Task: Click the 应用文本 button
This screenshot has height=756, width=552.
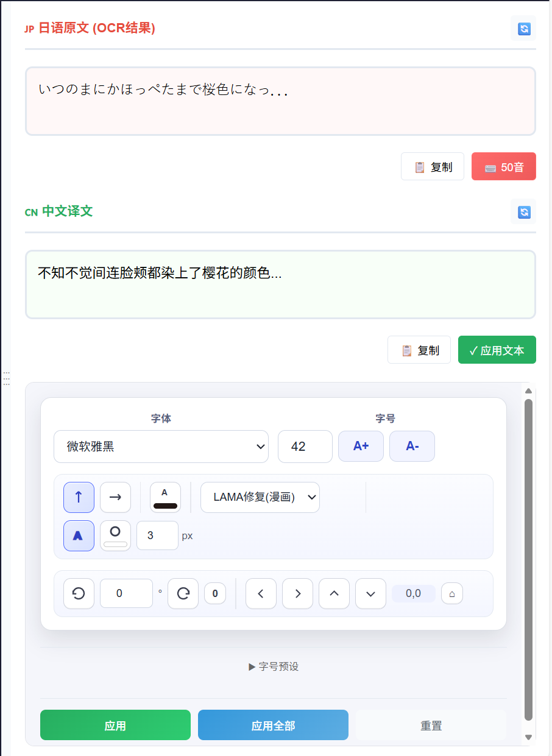Action: (x=497, y=350)
